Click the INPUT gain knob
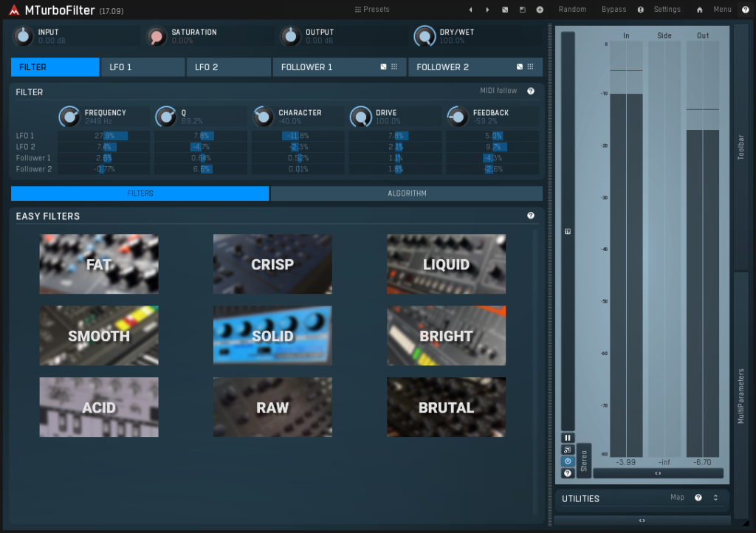This screenshot has height=533, width=756. 23,35
